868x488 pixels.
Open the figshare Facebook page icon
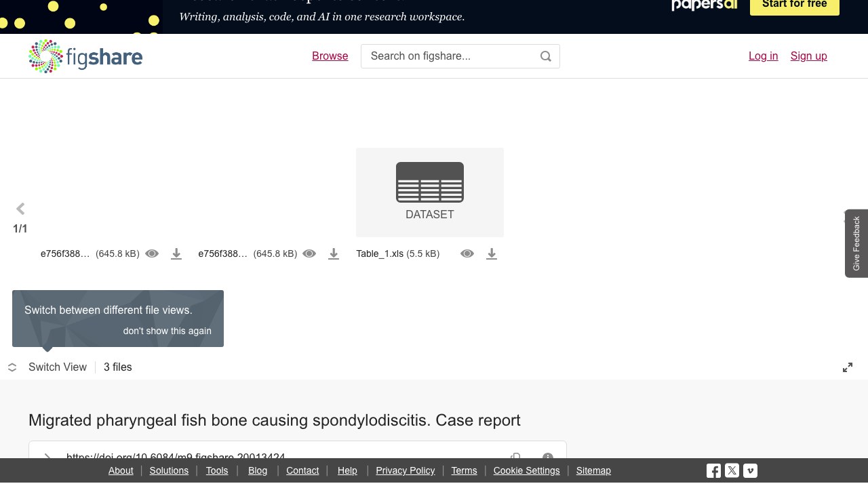713,470
